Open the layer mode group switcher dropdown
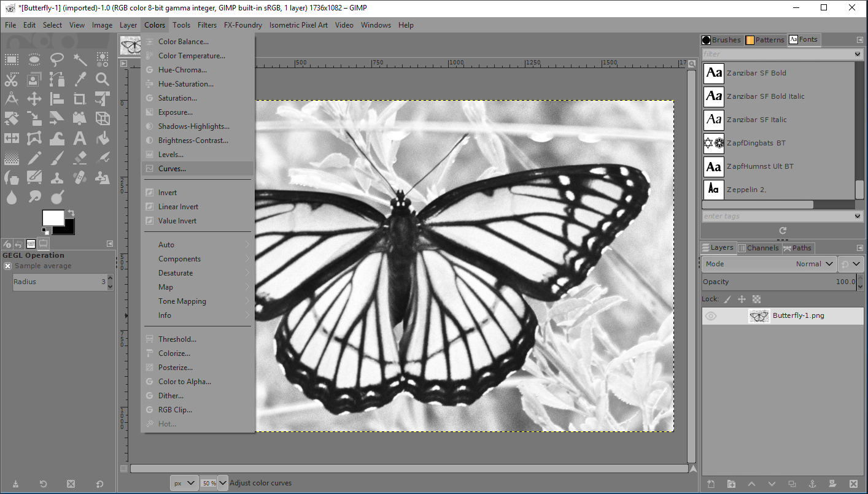868x494 pixels. 851,264
